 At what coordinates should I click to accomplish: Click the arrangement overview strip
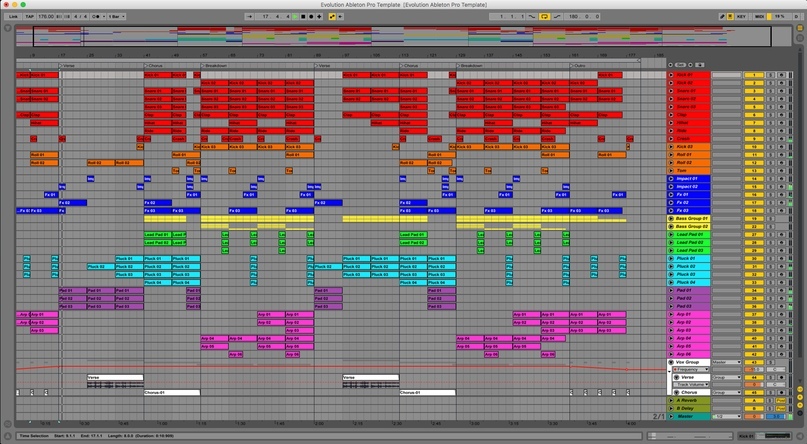[x=403, y=37]
